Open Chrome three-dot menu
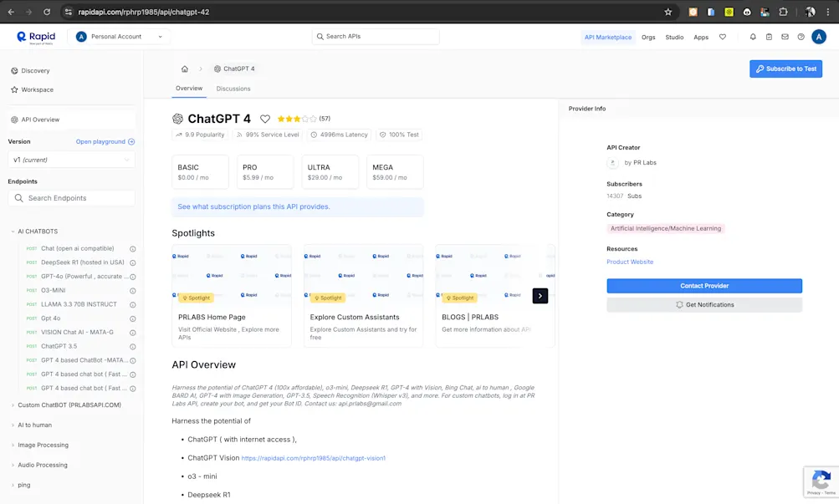This screenshot has height=504, width=839. click(828, 12)
